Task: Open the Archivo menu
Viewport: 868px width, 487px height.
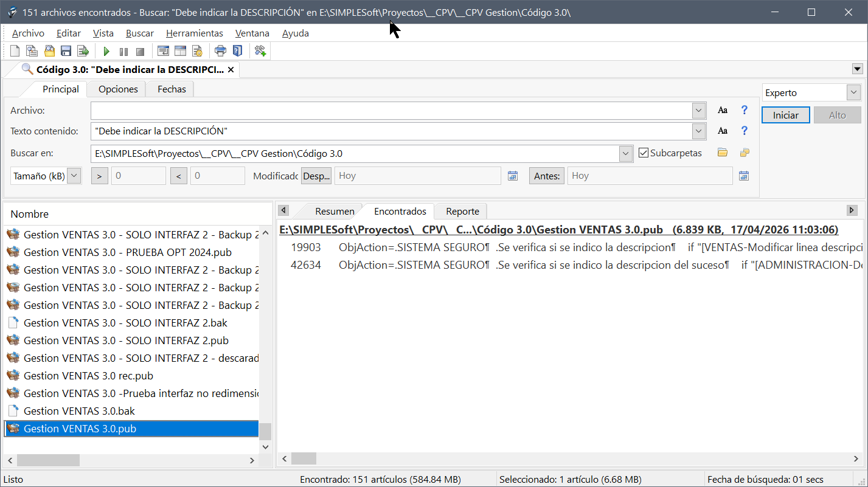Action: coord(28,33)
